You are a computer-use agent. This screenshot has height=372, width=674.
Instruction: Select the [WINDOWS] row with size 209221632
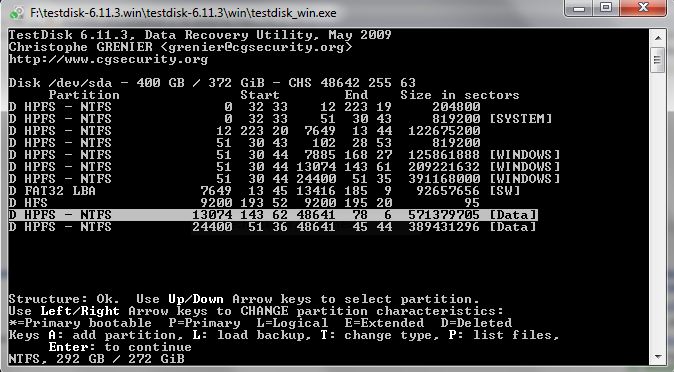point(285,167)
